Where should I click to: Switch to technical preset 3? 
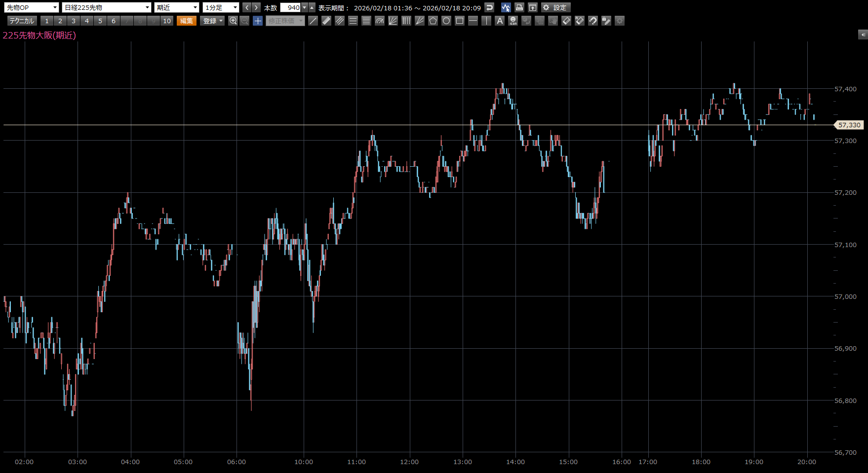coord(74,21)
